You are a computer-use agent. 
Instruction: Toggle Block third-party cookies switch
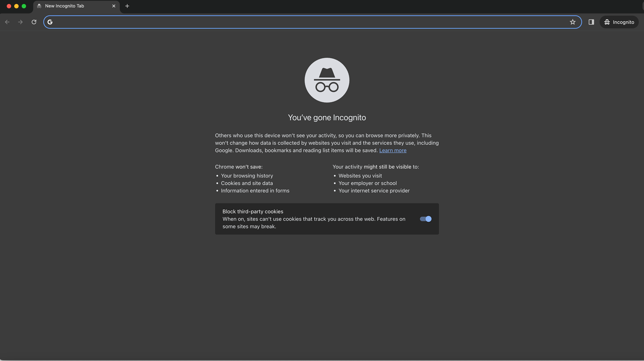pos(425,219)
